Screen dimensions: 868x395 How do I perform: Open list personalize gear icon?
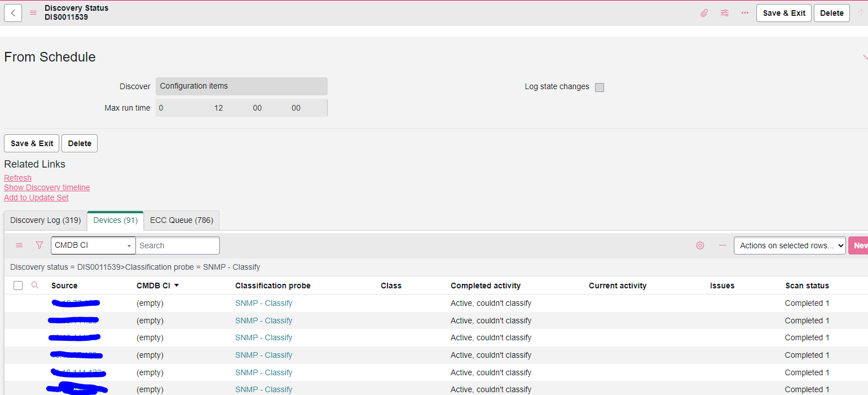click(700, 245)
